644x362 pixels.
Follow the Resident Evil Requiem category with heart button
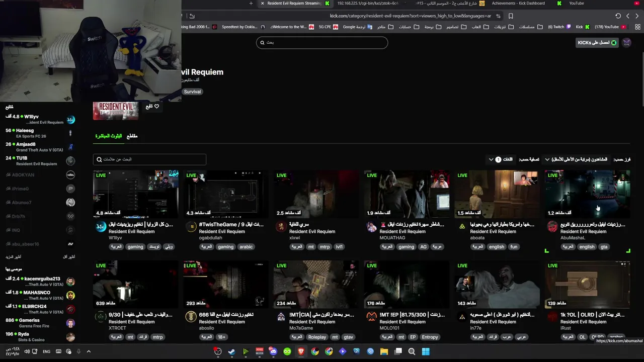pos(152,107)
